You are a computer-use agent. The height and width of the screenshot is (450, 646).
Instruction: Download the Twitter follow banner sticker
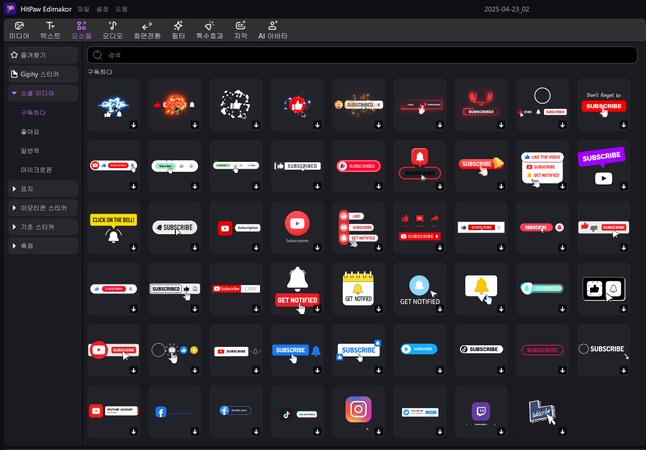[440, 432]
